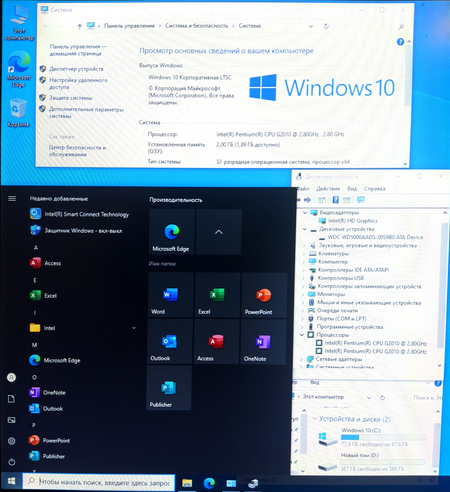Collapse the Процессоры tree node
The height and width of the screenshot is (492, 450).
(x=302, y=335)
